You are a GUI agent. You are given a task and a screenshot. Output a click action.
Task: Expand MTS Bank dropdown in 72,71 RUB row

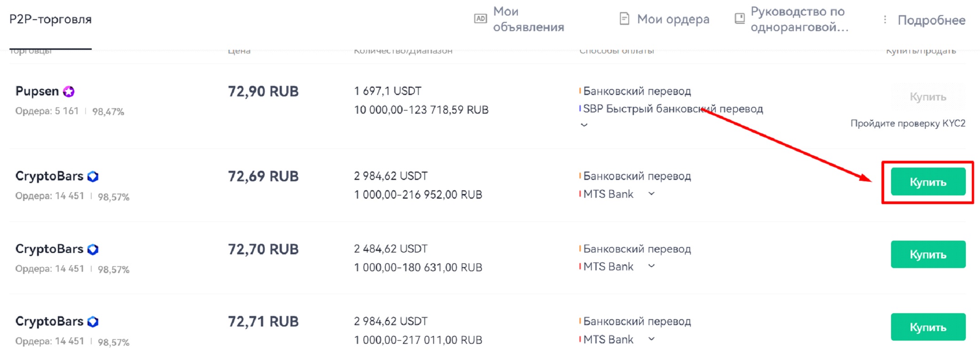tap(651, 339)
